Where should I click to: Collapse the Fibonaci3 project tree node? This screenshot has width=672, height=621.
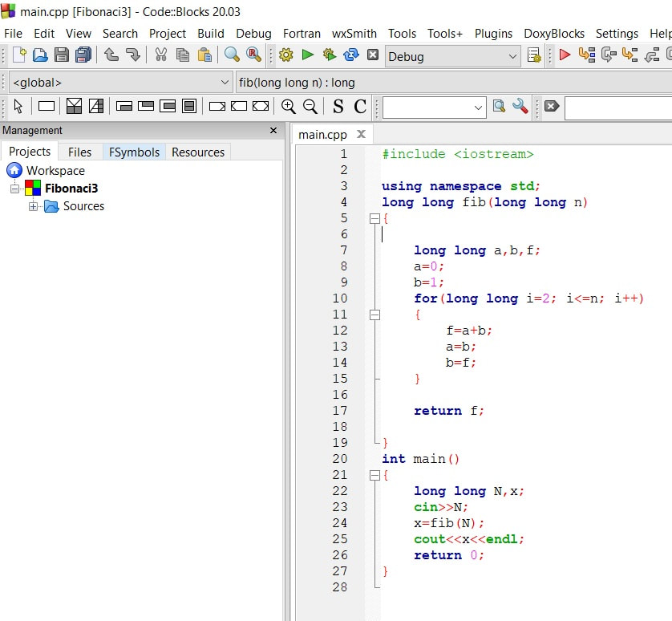pyautogui.click(x=15, y=189)
